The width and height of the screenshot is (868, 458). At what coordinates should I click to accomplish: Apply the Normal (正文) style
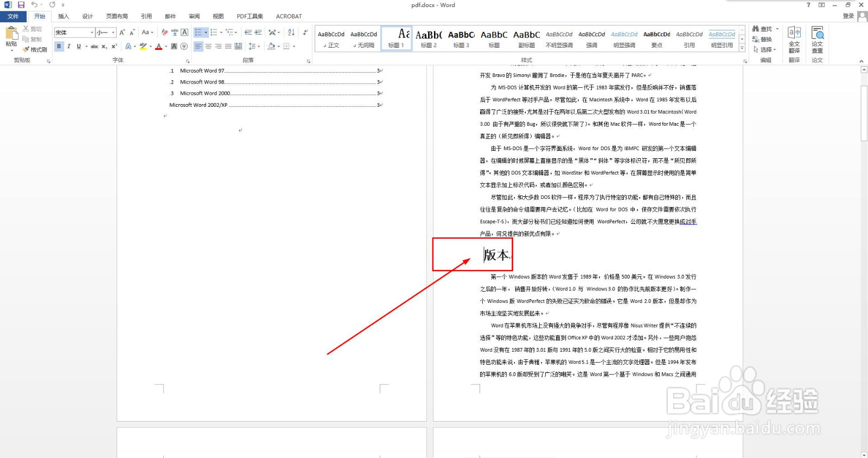click(x=331, y=38)
